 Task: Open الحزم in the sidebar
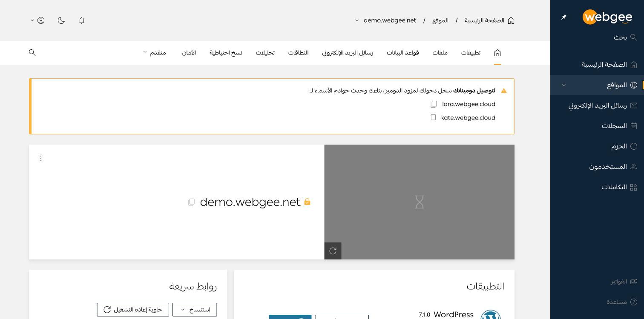[x=597, y=146]
